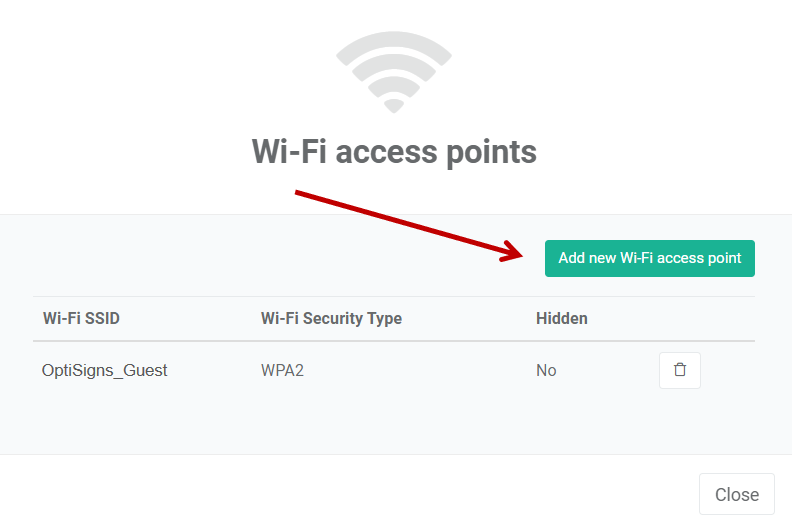Click the tail end of the red arrow
This screenshot has height=517, width=796.
coord(300,192)
